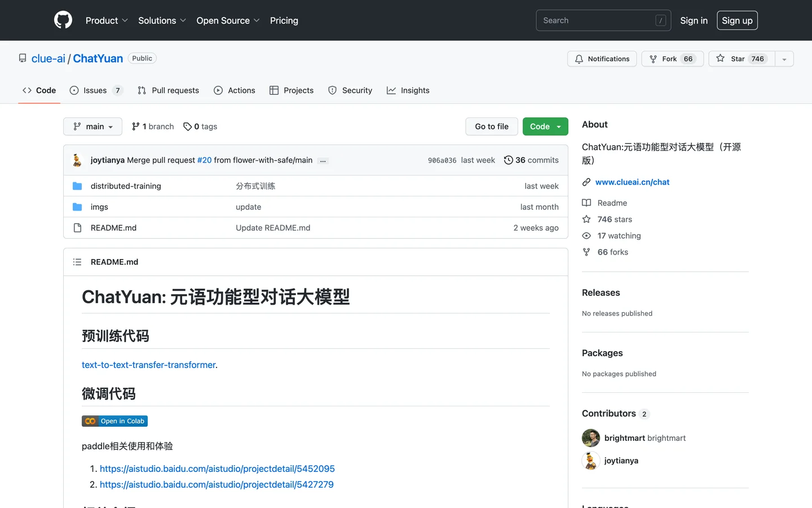Open the GitHub home logo
The height and width of the screenshot is (508, 812).
point(63,20)
